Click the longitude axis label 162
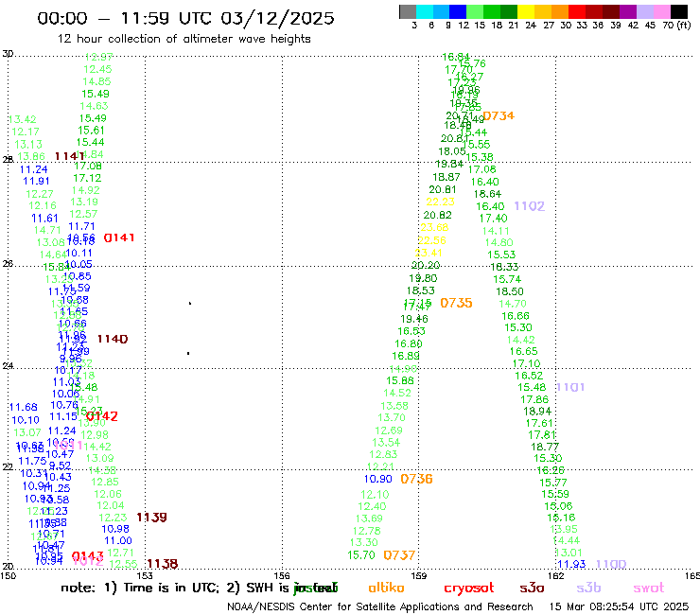This screenshot has width=700, height=615. click(556, 575)
